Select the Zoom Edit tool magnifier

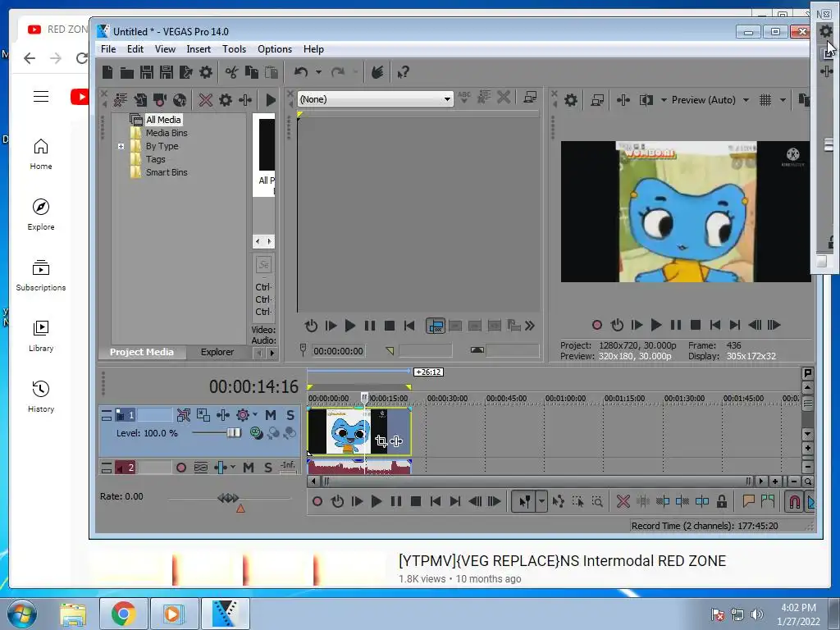tap(597, 501)
